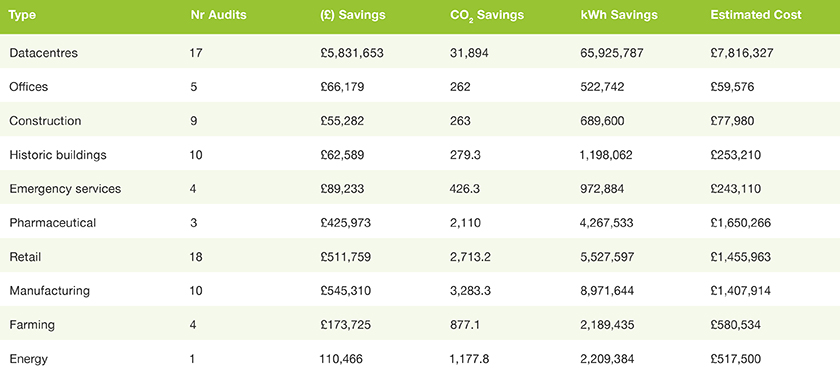The width and height of the screenshot is (840, 375).
Task: Click the Retail row label
Action: [x=25, y=257]
